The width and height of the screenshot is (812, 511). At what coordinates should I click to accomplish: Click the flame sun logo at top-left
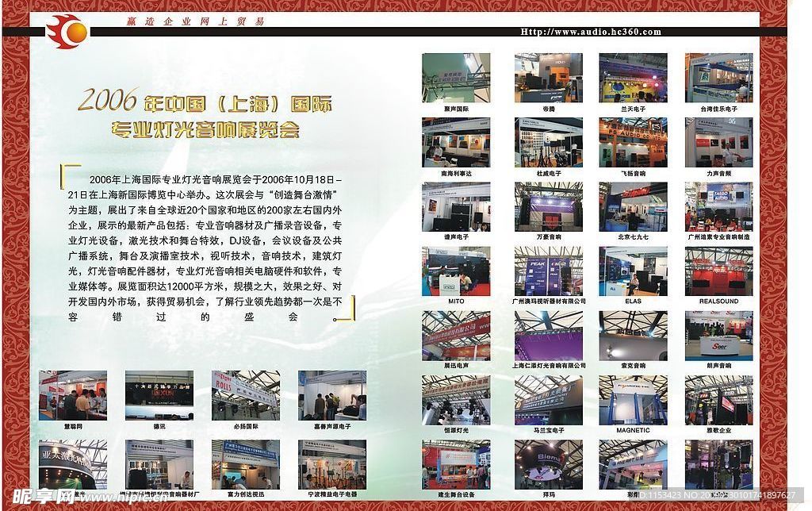[x=67, y=32]
